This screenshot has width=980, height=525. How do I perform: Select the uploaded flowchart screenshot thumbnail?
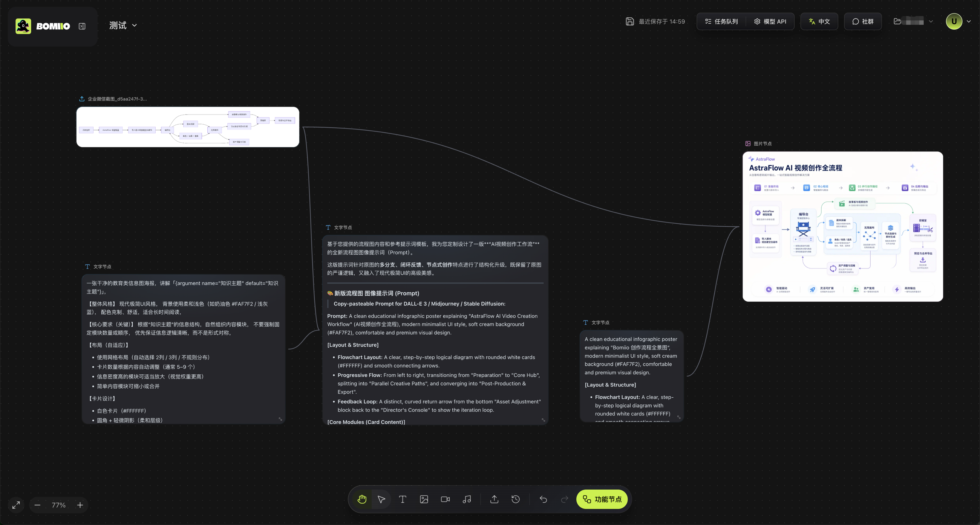pos(188,127)
